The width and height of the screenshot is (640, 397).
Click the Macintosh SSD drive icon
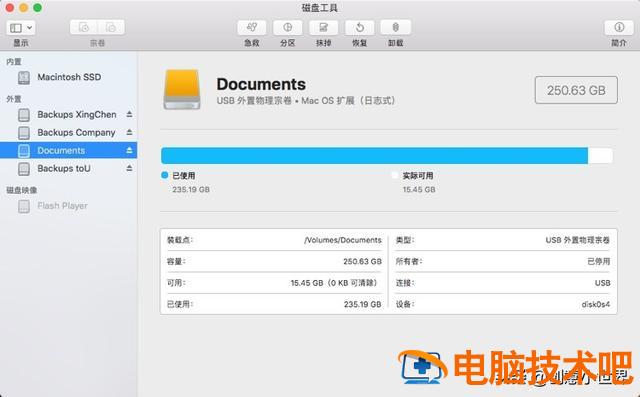tap(24, 78)
